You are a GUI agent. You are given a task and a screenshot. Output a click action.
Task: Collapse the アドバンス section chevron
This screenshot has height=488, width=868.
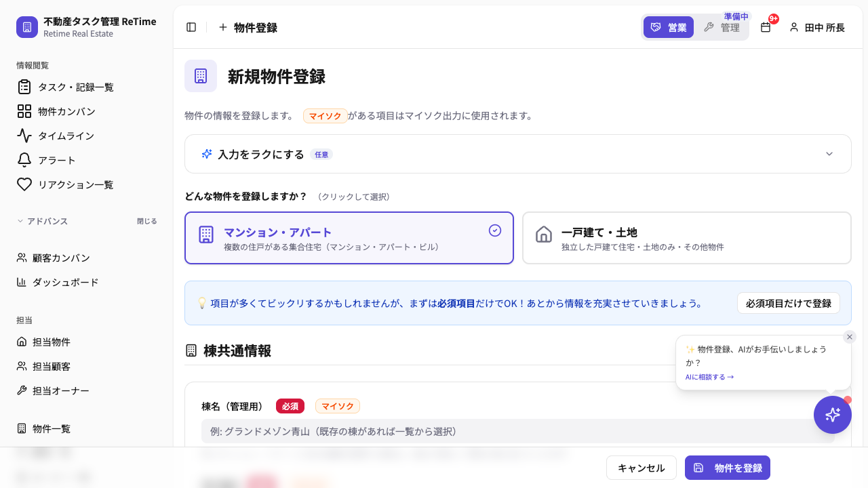[x=20, y=221]
